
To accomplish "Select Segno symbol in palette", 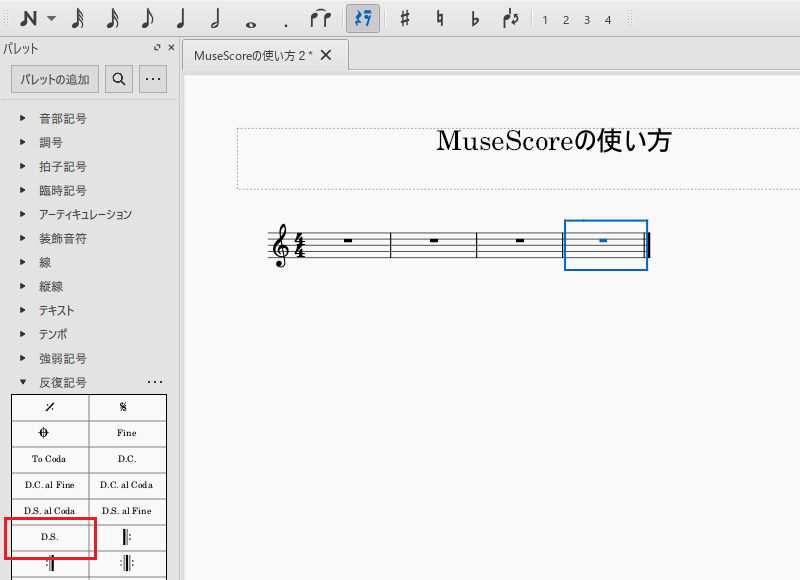I will click(128, 407).
